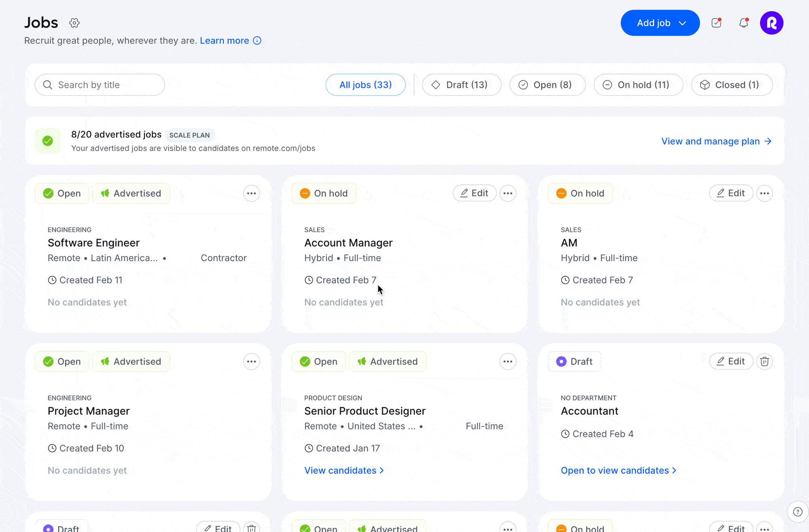The width and height of the screenshot is (809, 532).
Task: Click '8/20 advertised jobs' text
Action: click(x=116, y=134)
